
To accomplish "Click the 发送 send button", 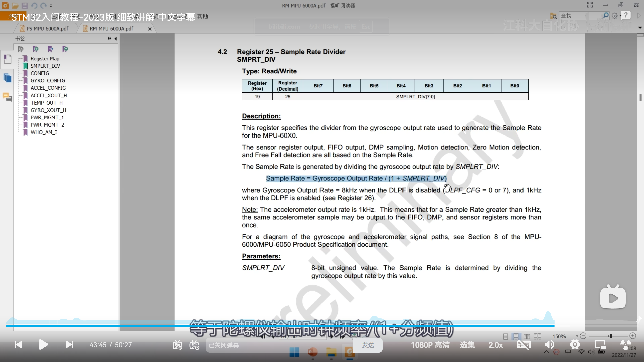I will pos(368,345).
